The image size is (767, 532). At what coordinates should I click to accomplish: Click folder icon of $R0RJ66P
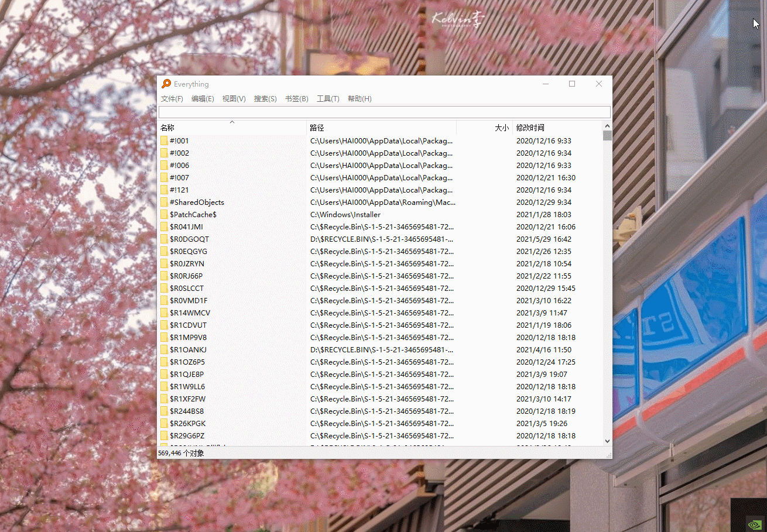tap(164, 276)
